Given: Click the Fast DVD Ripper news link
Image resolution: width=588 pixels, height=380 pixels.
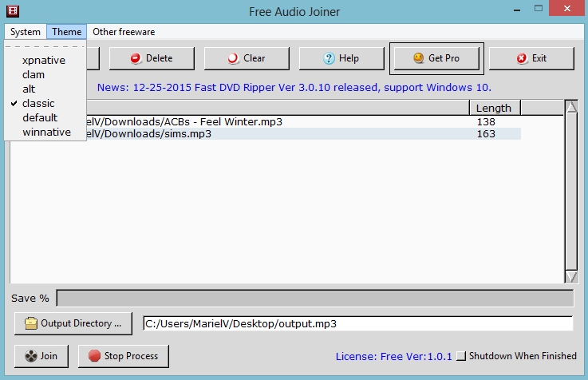Looking at the screenshot, I should click(294, 87).
